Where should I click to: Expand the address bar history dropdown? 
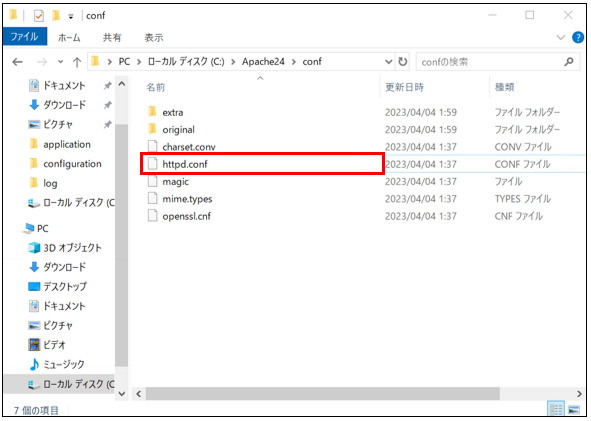(x=388, y=62)
